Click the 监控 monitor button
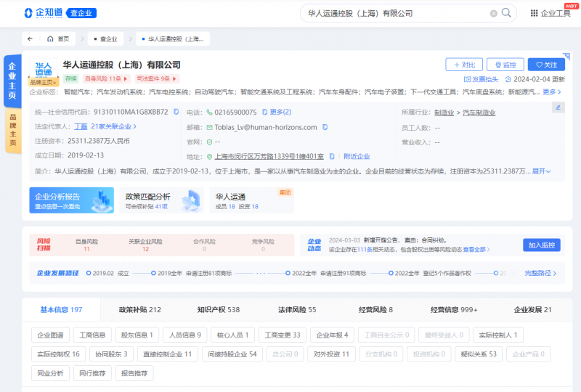 click(x=505, y=65)
